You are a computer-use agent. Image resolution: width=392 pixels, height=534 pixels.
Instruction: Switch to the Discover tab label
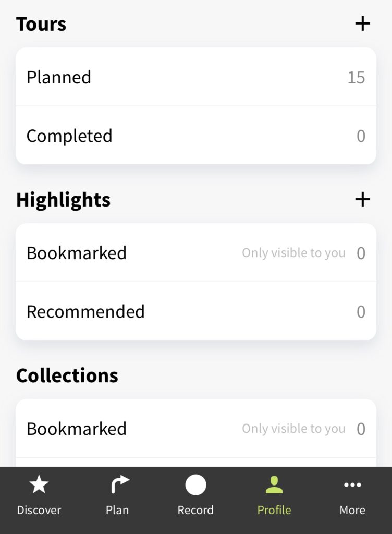click(x=39, y=510)
